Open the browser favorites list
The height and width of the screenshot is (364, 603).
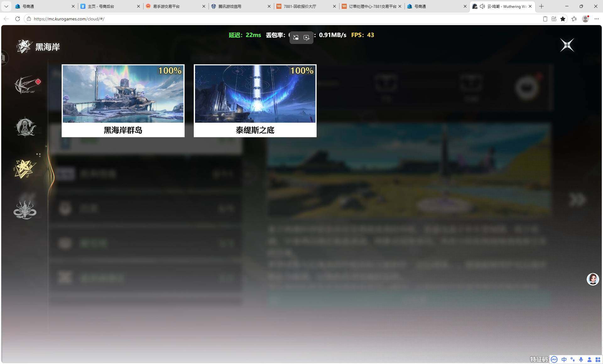pyautogui.click(x=574, y=19)
